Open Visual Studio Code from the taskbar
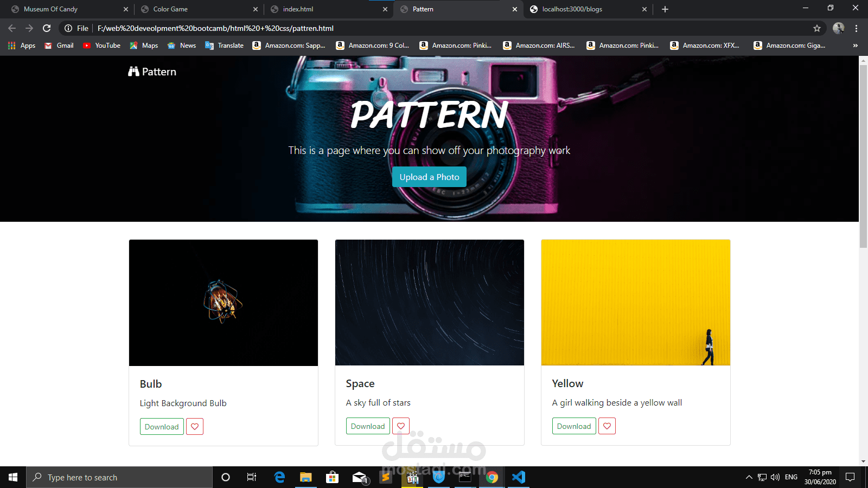This screenshot has height=488, width=868. (x=519, y=477)
